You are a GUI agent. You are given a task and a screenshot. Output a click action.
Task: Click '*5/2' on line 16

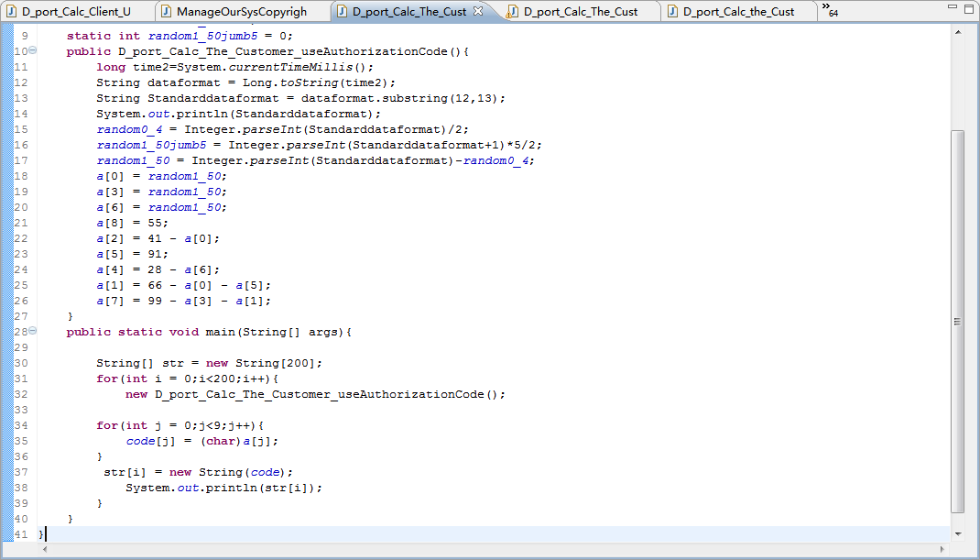[521, 145]
